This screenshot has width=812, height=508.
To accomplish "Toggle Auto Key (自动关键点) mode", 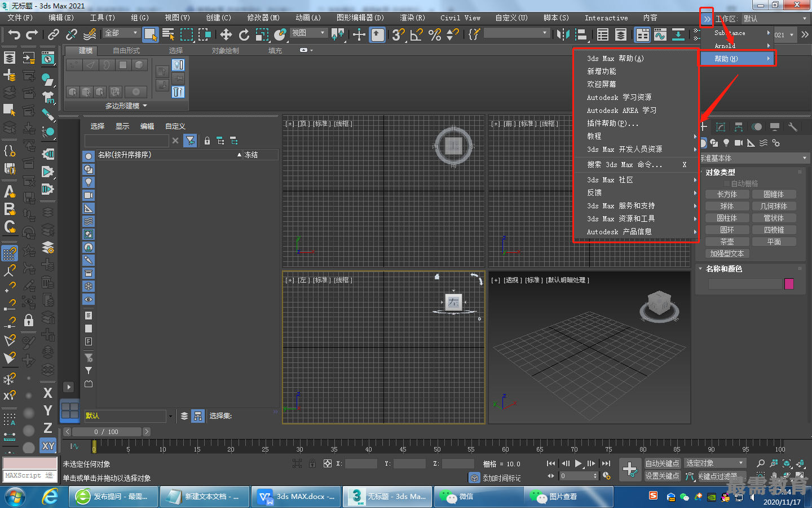I will 662,463.
